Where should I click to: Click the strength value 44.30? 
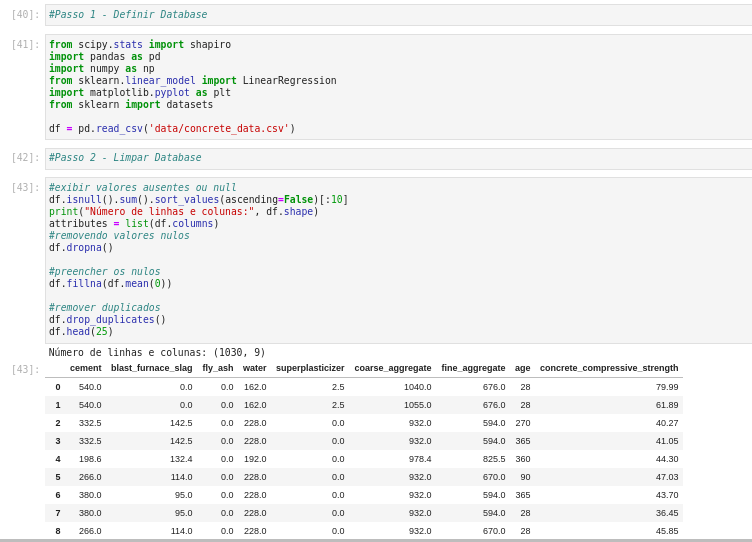coord(667,459)
